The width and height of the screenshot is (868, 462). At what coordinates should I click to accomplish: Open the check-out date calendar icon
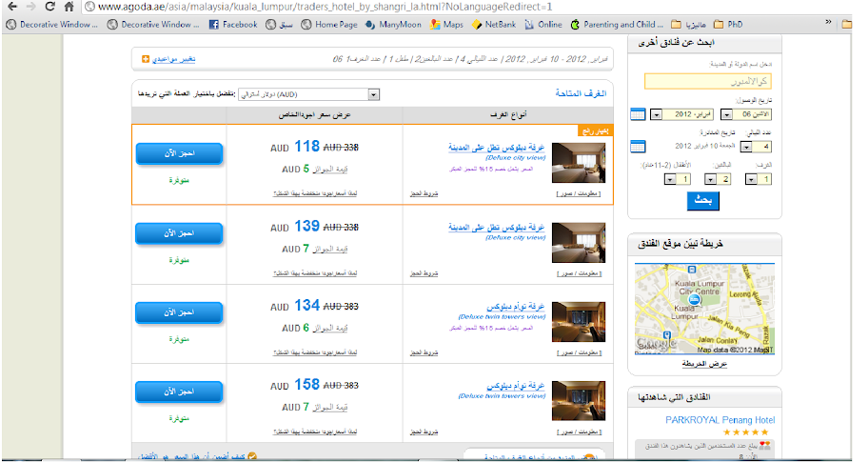[638, 147]
